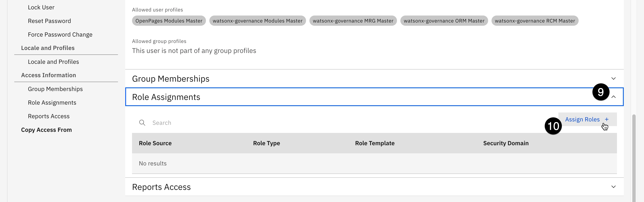Click Assign Roles button

(588, 119)
